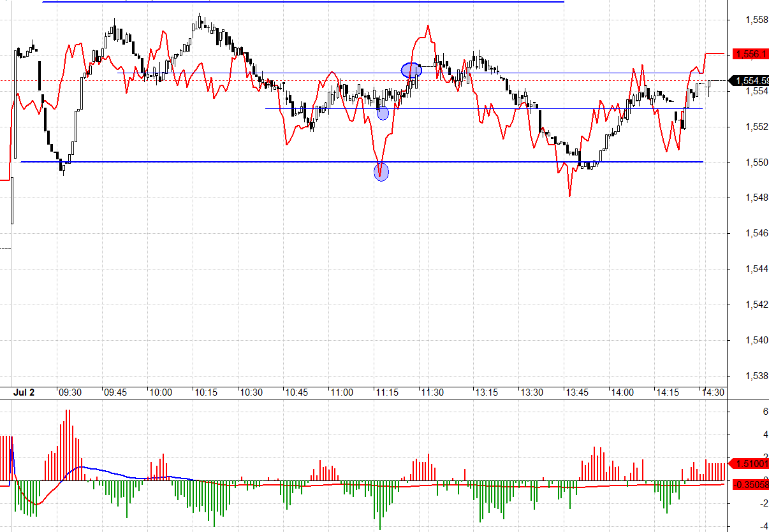
Task: Click the Jul 2 date label
Action: (24, 392)
